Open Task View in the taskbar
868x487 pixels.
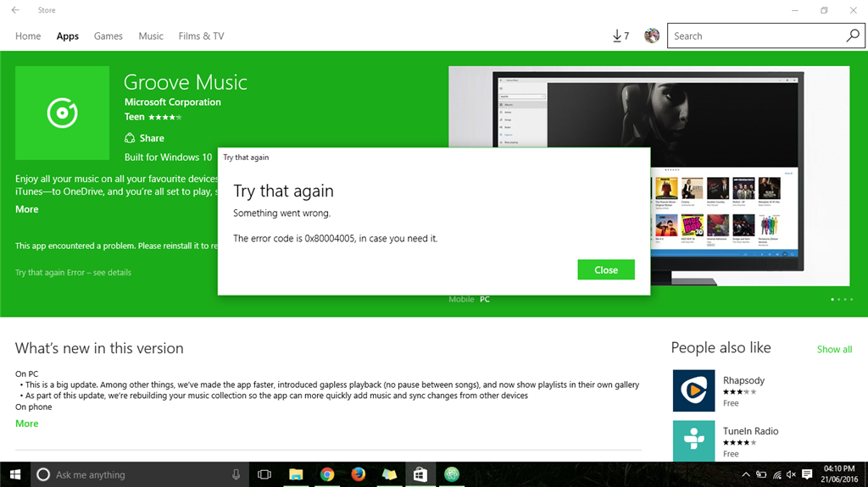[264, 474]
